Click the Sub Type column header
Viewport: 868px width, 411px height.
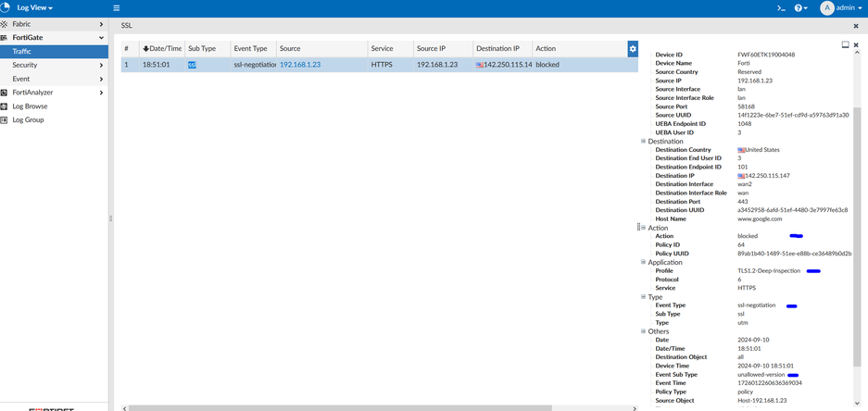tap(207, 49)
